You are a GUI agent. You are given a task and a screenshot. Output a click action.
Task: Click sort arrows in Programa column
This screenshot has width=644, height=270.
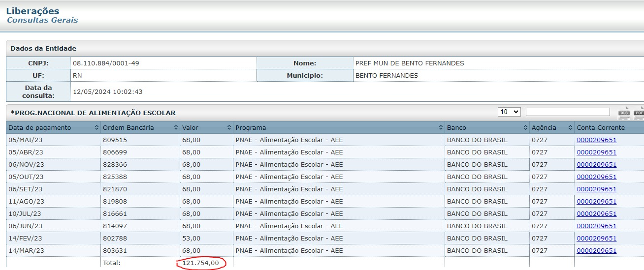(440, 128)
